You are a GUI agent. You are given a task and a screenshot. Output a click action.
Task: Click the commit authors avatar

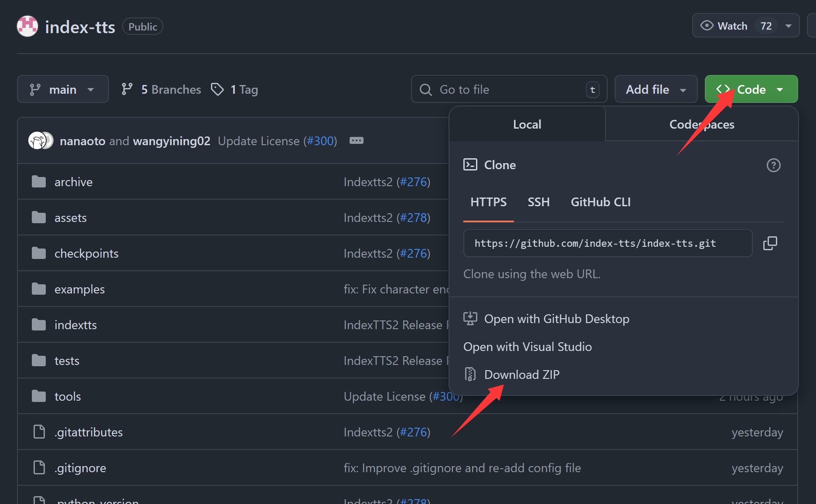pos(41,140)
